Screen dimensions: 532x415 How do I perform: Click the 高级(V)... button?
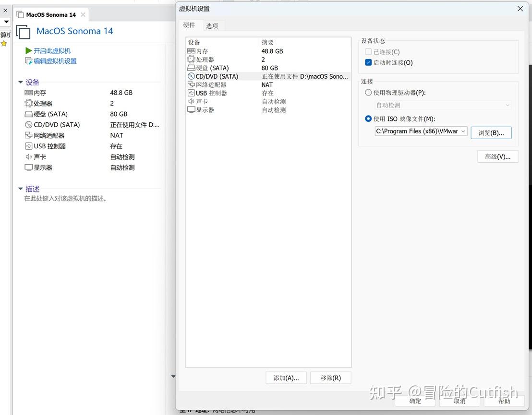[497, 156]
